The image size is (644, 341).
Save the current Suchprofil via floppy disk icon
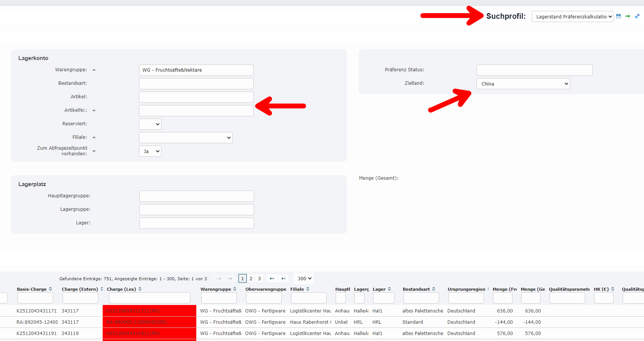(618, 16)
